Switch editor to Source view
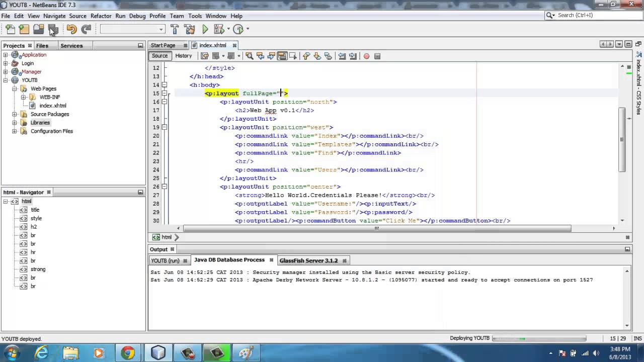 point(159,56)
